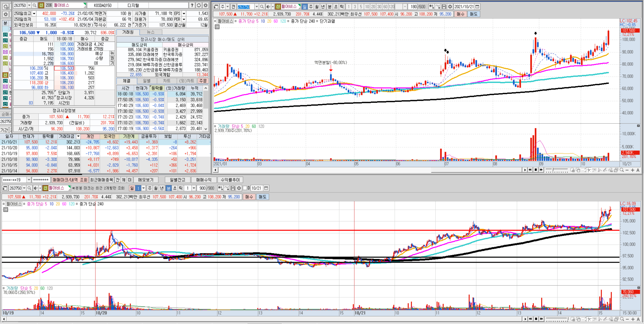The image size is (644, 324).
Task: Select 분 (minute) period in minute chart toolbar
Action: click(169, 188)
